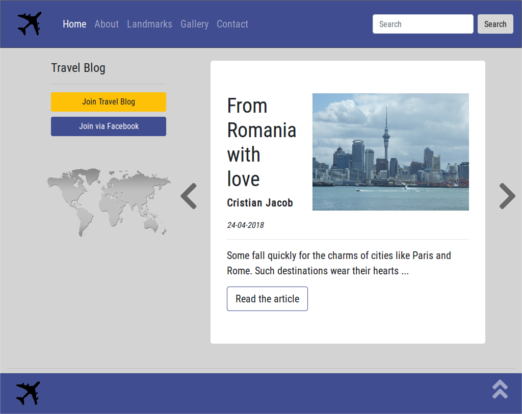Click the yellow Join Travel Blog button
Image resolution: width=522 pixels, height=414 pixels.
click(x=108, y=102)
